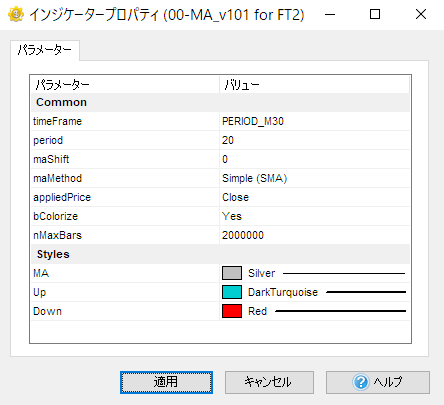Click the blue question mark help icon
The image size is (444, 405).
pyautogui.click(x=361, y=382)
